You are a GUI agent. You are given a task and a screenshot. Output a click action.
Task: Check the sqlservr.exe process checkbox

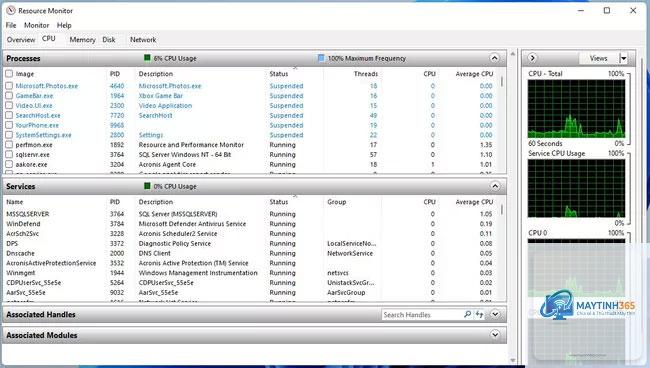[x=9, y=155]
